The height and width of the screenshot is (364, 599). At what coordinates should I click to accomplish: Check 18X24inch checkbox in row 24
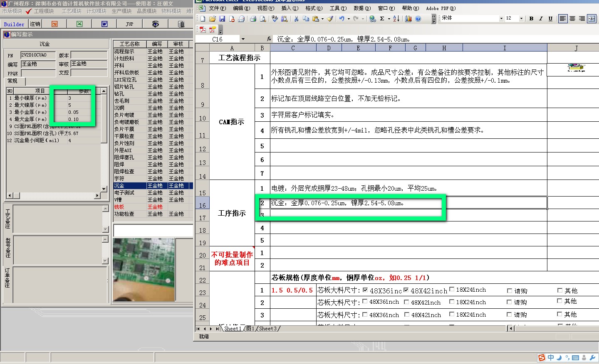coord(452,302)
